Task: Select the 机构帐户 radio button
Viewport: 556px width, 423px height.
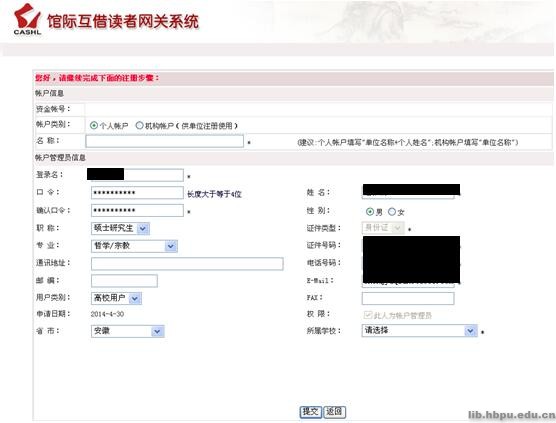Action: click(x=139, y=125)
